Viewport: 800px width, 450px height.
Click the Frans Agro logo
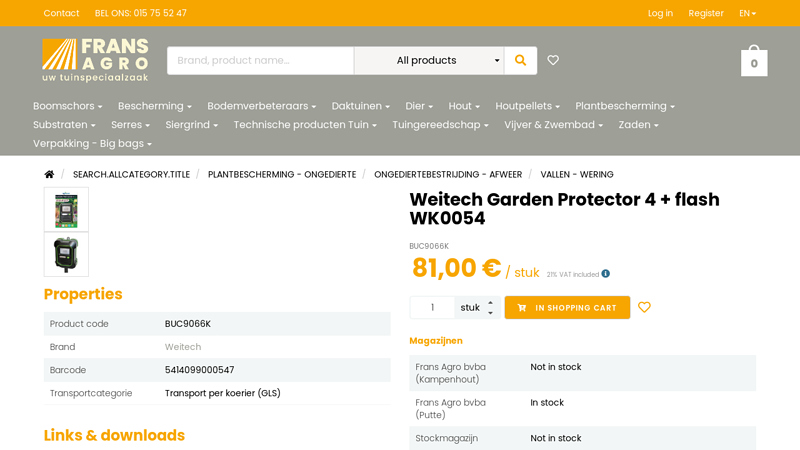tap(95, 60)
